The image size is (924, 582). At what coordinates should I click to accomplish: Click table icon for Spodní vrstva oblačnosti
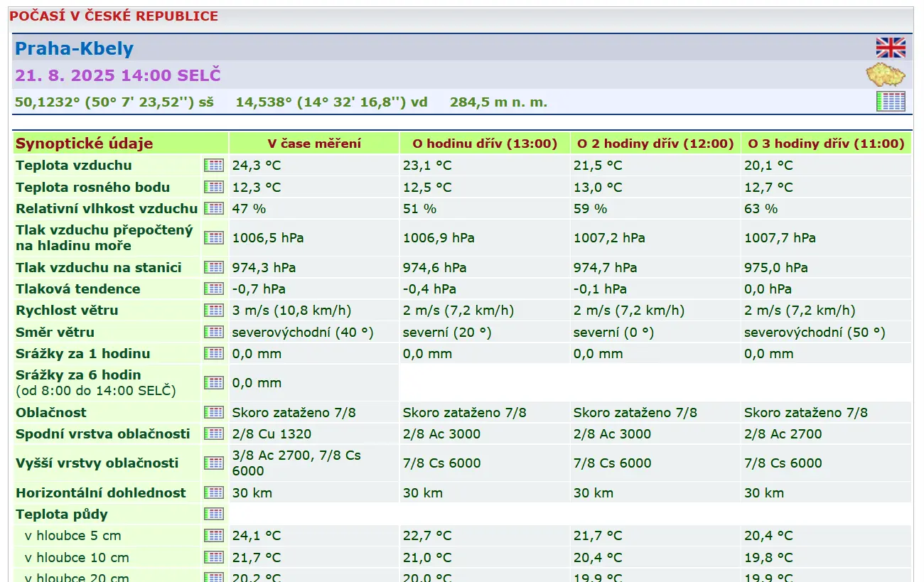click(213, 433)
